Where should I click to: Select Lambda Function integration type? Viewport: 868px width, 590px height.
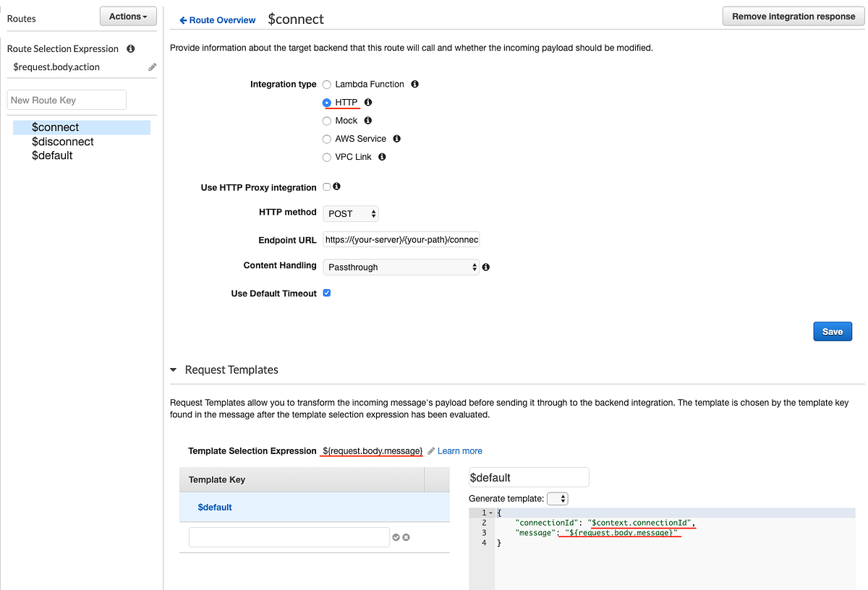(327, 85)
